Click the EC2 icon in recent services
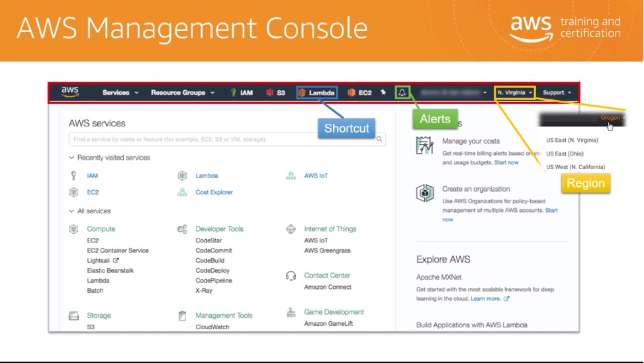Screen dimensions: 644x363 73,192
